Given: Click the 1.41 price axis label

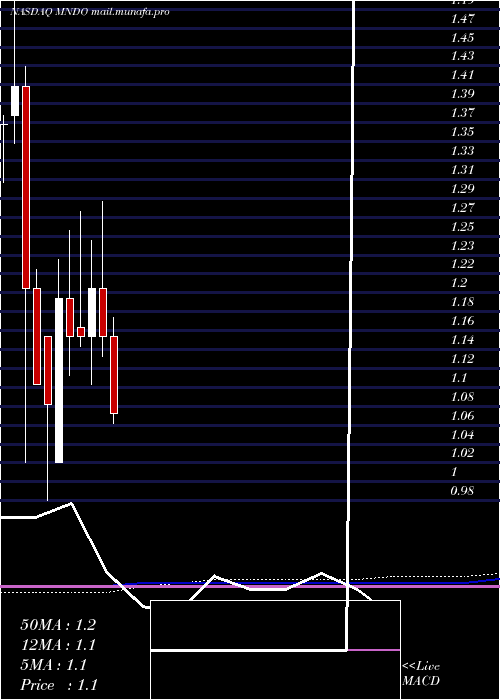Looking at the screenshot, I should pos(462,75).
